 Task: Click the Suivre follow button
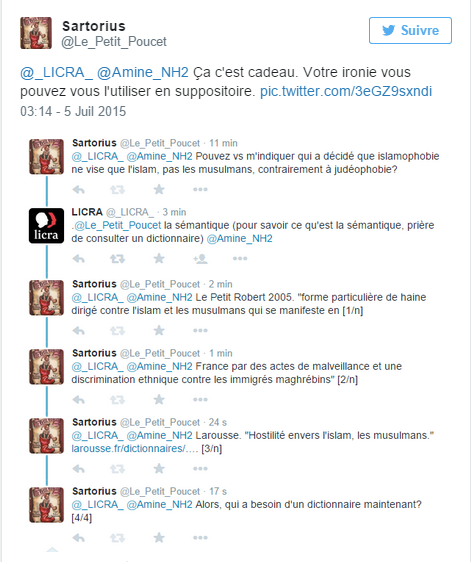[410, 31]
